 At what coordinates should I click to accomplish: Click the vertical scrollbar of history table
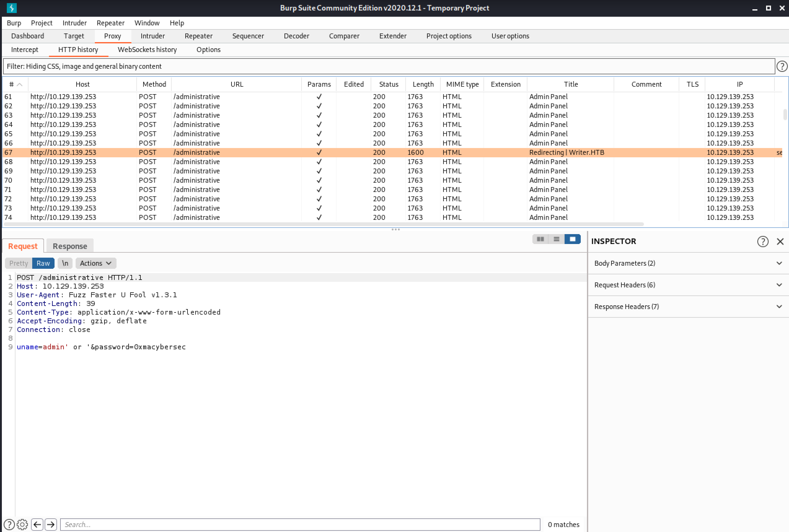tap(785, 114)
